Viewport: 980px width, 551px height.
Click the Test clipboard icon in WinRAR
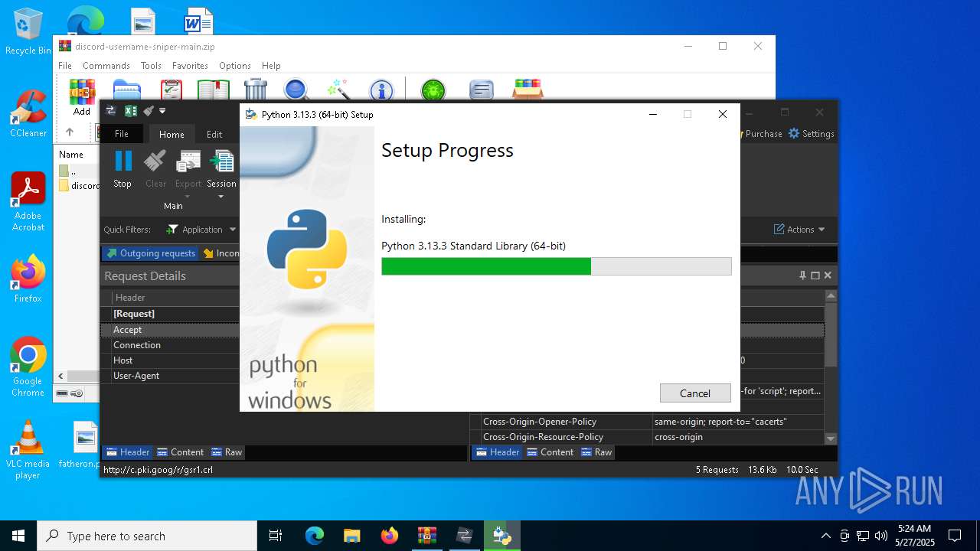click(x=171, y=89)
